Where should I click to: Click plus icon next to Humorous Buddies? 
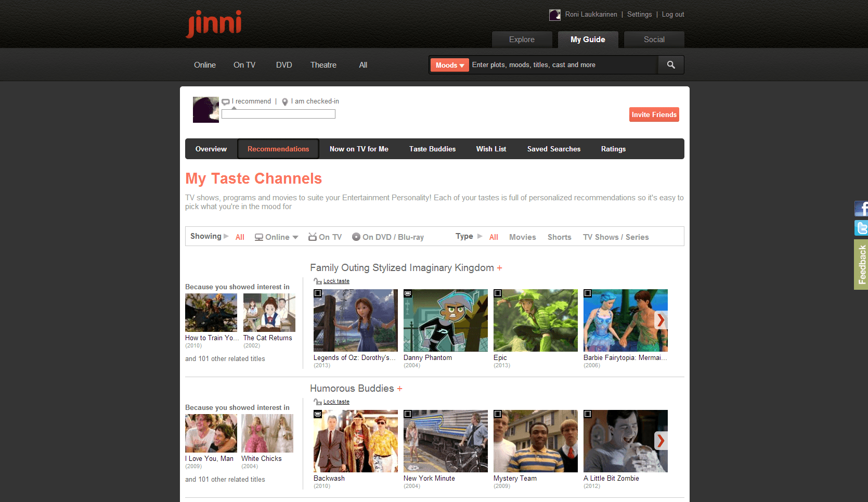pos(400,389)
